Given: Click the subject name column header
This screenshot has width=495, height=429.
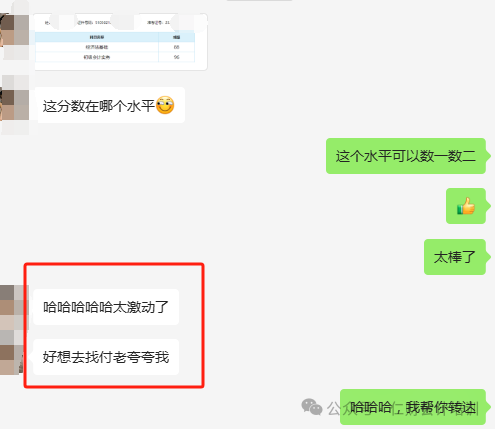Looking at the screenshot, I should pyautogui.click(x=97, y=37).
